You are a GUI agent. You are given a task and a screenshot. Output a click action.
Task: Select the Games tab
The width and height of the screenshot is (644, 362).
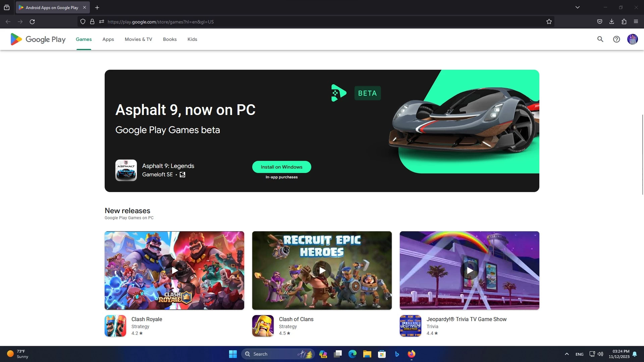84,39
